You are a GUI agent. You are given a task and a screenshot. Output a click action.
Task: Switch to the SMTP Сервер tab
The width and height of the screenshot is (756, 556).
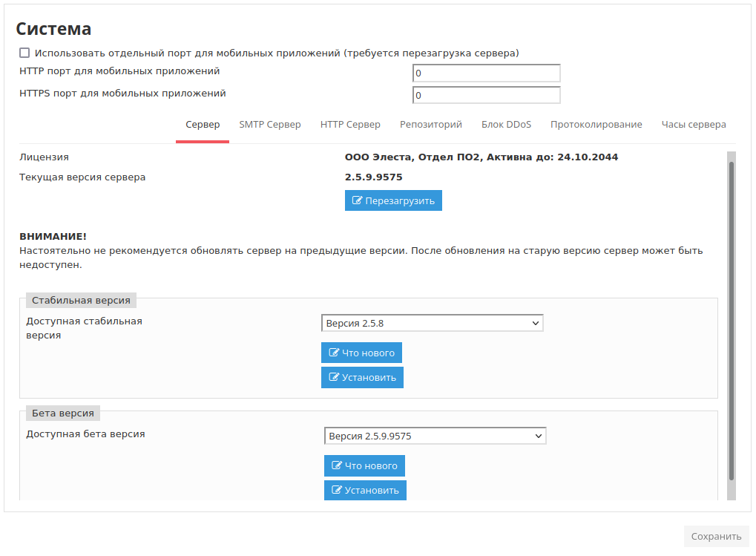pos(270,125)
